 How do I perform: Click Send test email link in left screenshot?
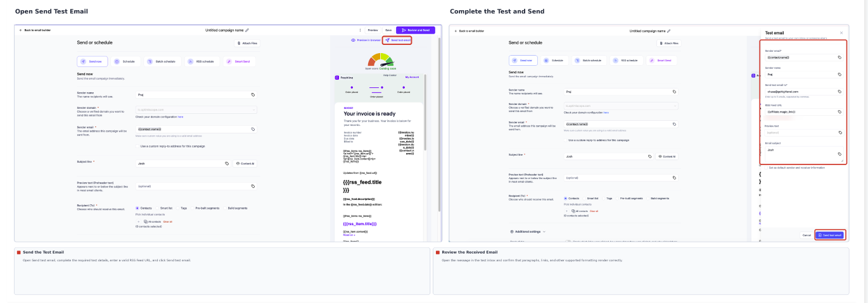(x=398, y=40)
